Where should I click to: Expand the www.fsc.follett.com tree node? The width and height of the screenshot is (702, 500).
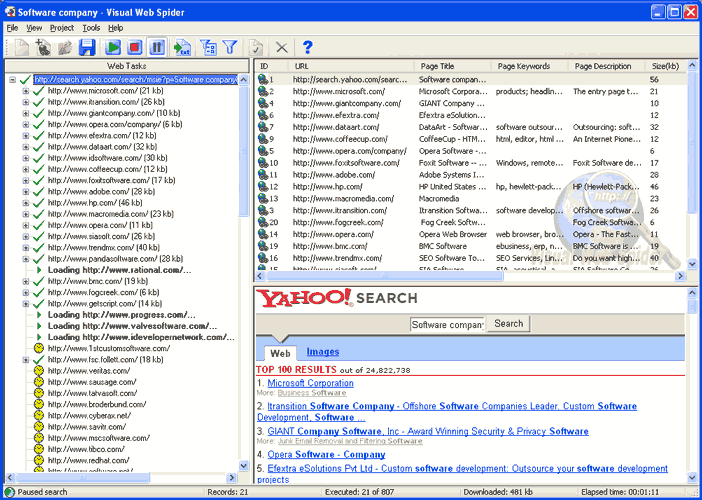(x=26, y=359)
